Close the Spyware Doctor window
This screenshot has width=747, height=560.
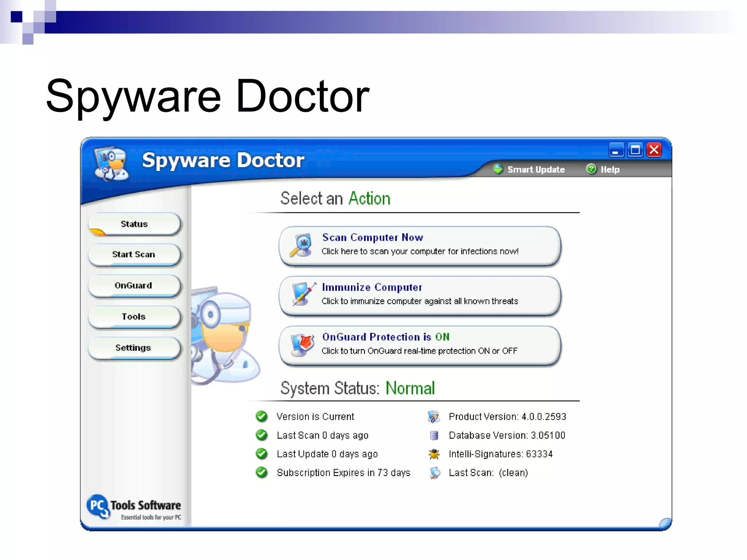(654, 150)
